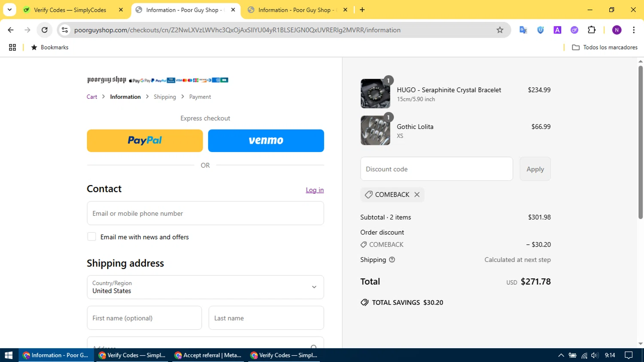
Task: Switch to the Verify Codes — SimplyCodes tab
Action: tap(70, 10)
